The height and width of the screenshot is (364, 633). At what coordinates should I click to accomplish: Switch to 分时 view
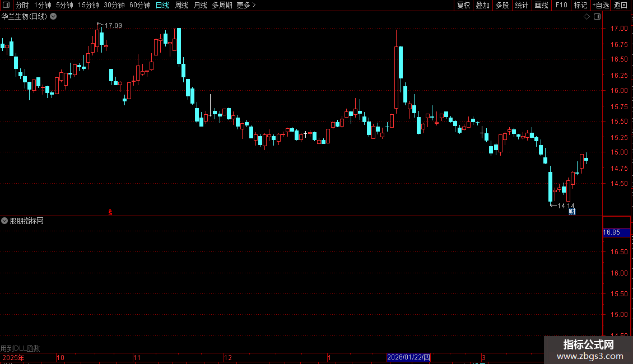click(x=22, y=5)
